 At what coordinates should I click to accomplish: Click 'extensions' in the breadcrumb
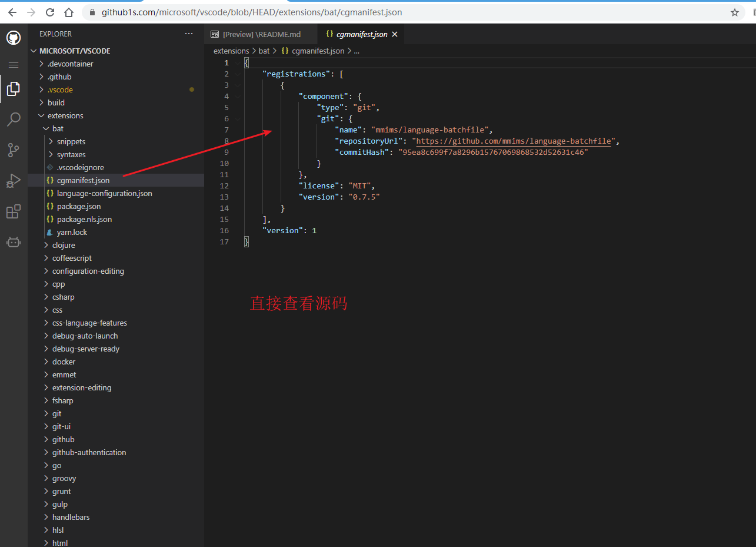[x=231, y=51]
